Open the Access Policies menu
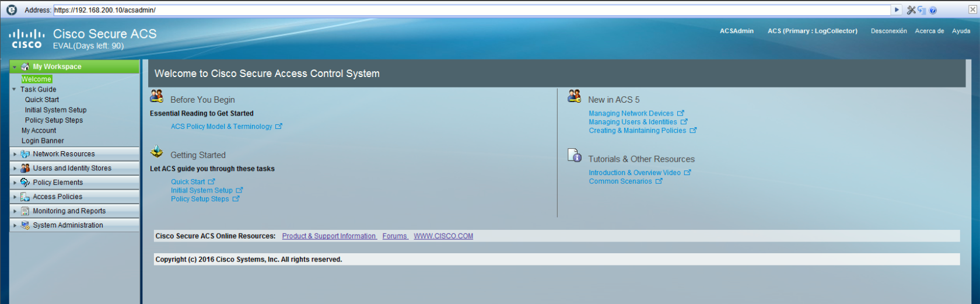 click(x=75, y=197)
